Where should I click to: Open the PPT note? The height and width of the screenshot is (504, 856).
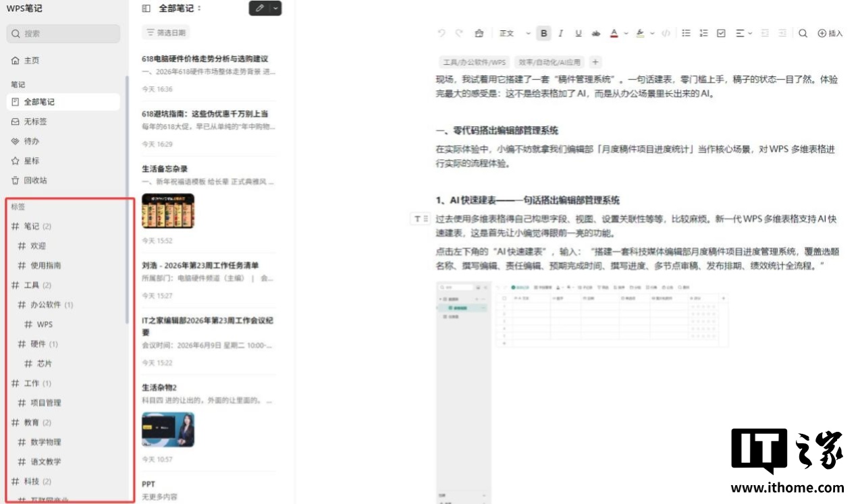[208, 490]
